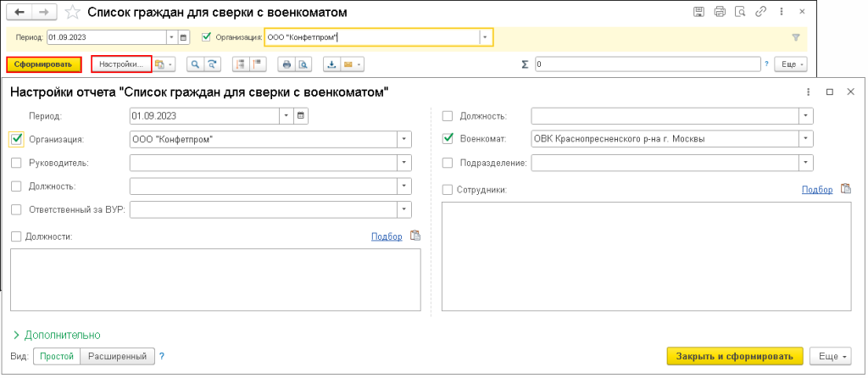
Task: Paste from clipboard icon for Сотрудники list
Action: [x=845, y=189]
